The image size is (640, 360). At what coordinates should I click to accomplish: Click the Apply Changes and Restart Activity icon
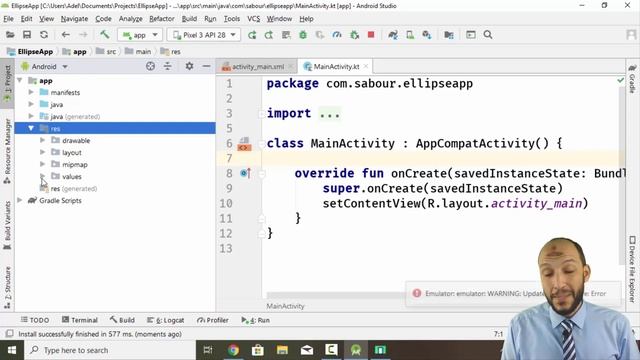point(269,35)
